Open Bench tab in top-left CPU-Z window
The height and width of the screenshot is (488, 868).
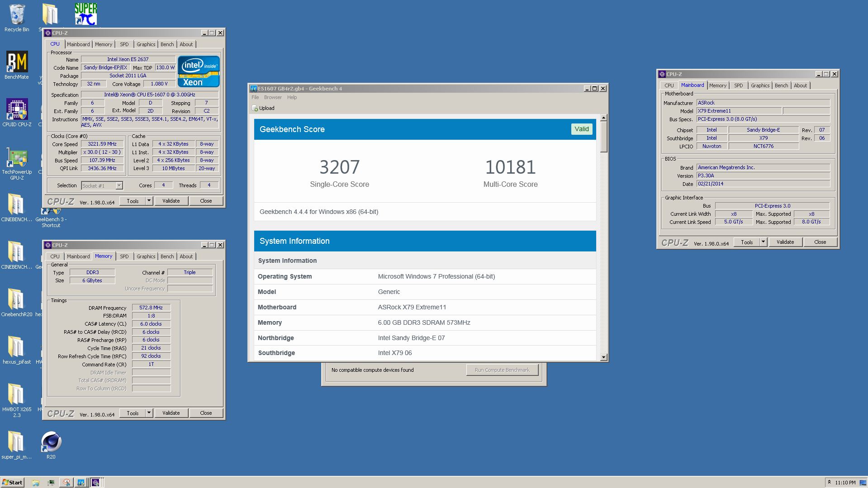pyautogui.click(x=167, y=44)
